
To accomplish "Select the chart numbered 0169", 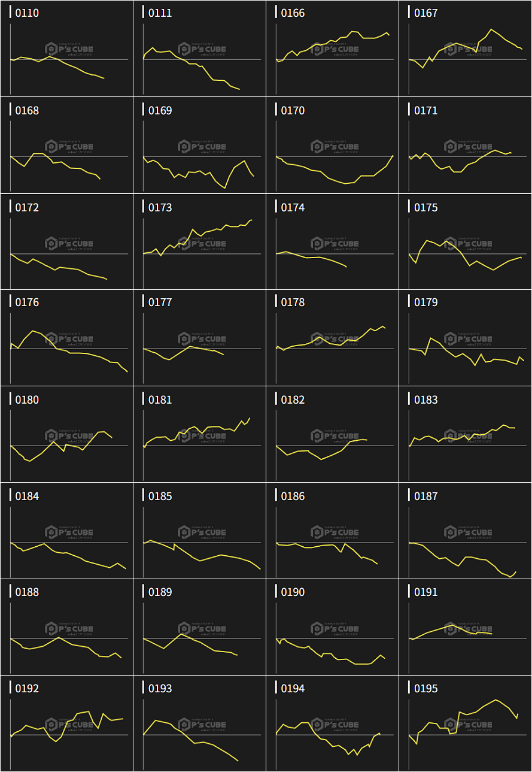I will pyautogui.click(x=199, y=146).
